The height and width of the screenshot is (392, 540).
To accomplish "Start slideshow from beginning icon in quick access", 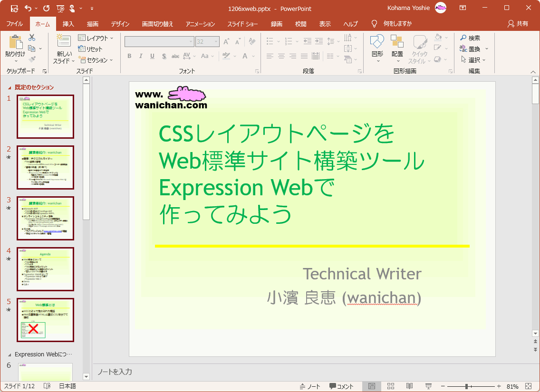I will click(60, 8).
